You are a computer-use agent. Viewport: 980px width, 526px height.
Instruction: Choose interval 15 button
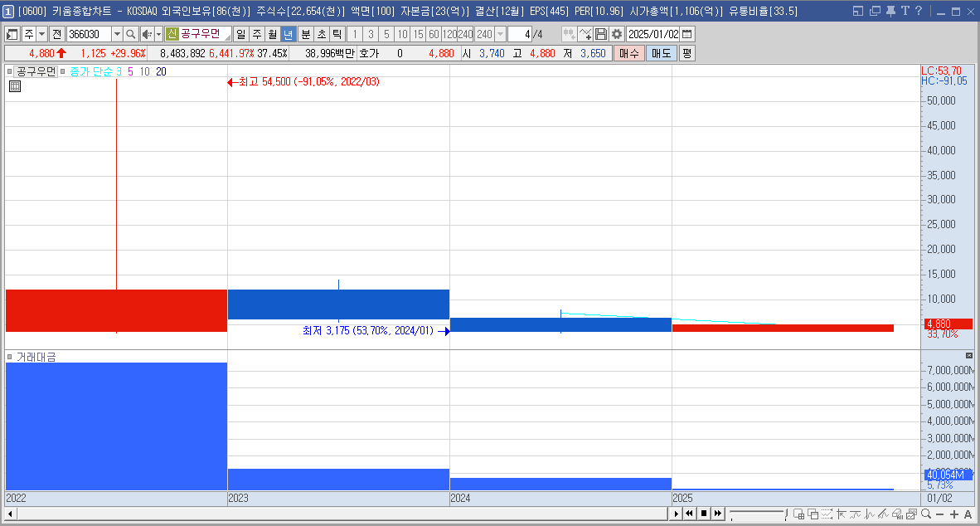coord(418,34)
